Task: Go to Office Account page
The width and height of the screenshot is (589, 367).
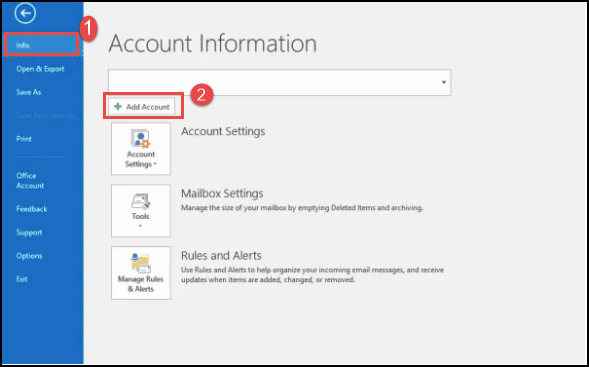Action: [30, 181]
